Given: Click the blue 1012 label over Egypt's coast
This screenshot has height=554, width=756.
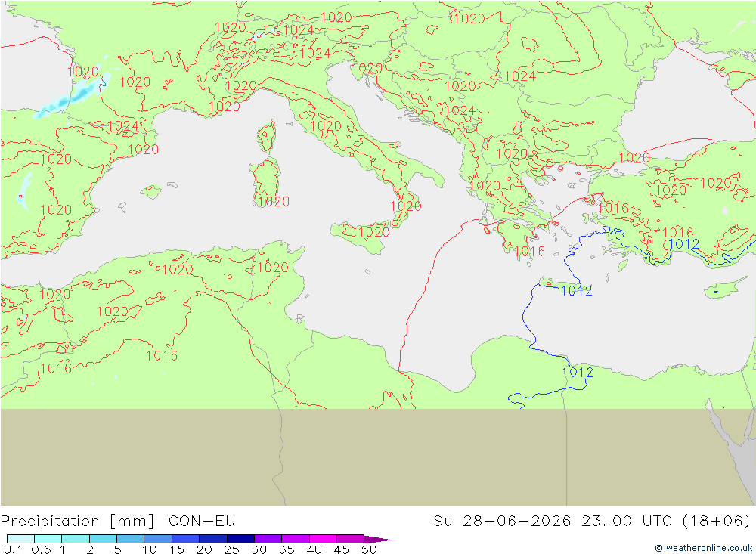Looking at the screenshot, I should coord(578,372).
